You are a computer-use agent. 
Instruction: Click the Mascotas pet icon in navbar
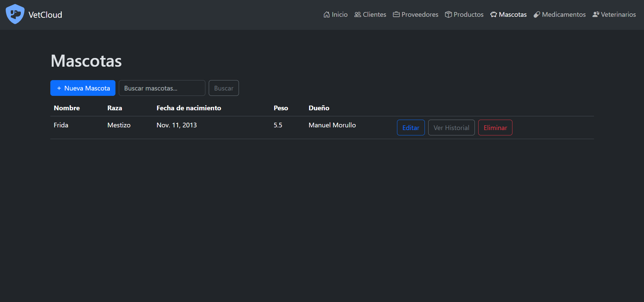coord(494,14)
